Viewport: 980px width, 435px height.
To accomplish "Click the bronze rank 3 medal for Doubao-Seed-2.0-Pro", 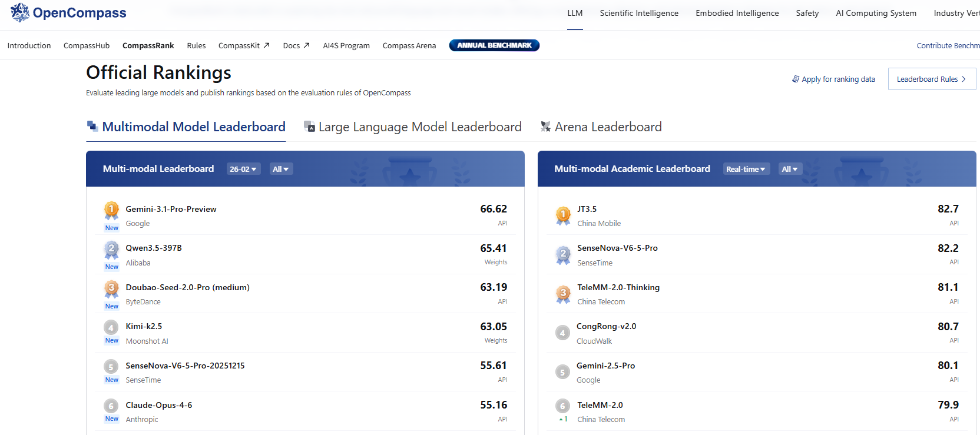I will 111,288.
